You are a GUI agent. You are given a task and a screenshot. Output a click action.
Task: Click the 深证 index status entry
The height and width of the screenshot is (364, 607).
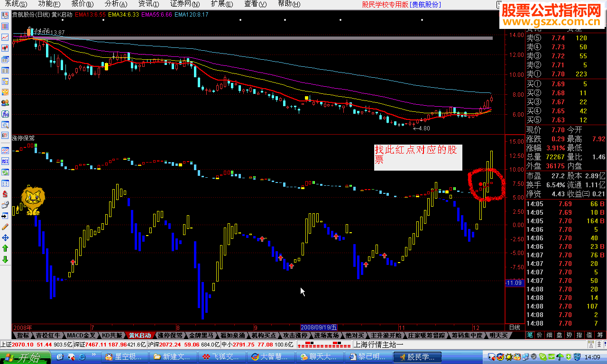[x=109, y=345]
